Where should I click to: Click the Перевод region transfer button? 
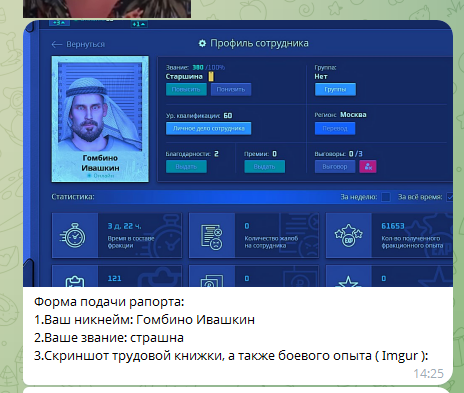(x=335, y=128)
